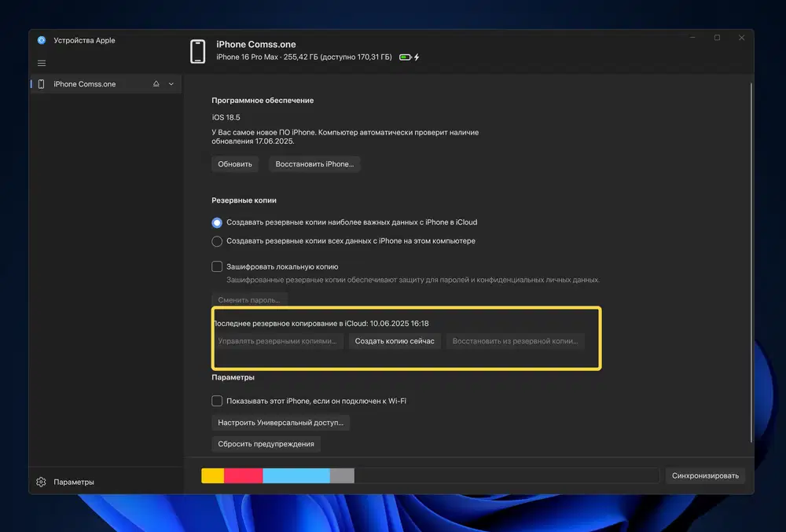Click Восстановить из резервной копии... button
786x532 pixels.
[515, 341]
